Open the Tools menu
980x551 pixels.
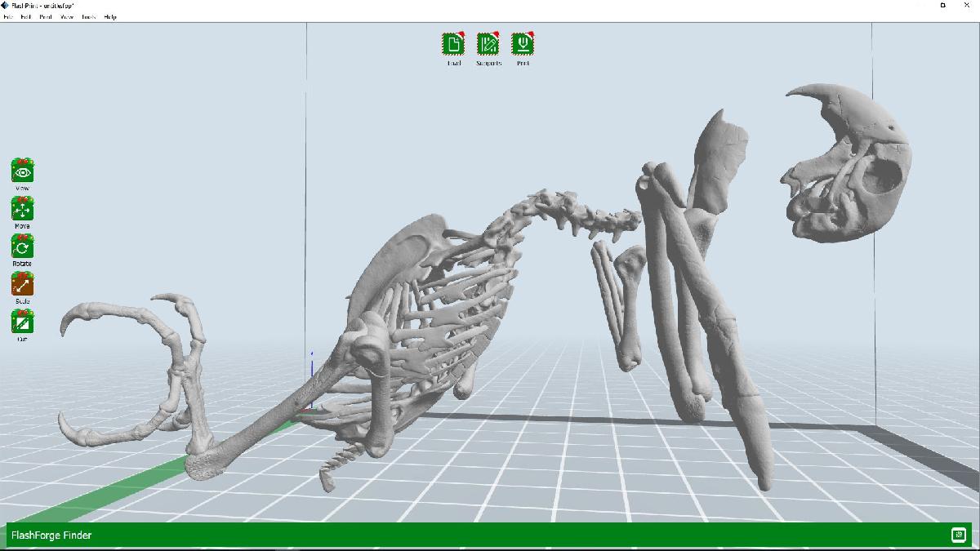pos(88,16)
